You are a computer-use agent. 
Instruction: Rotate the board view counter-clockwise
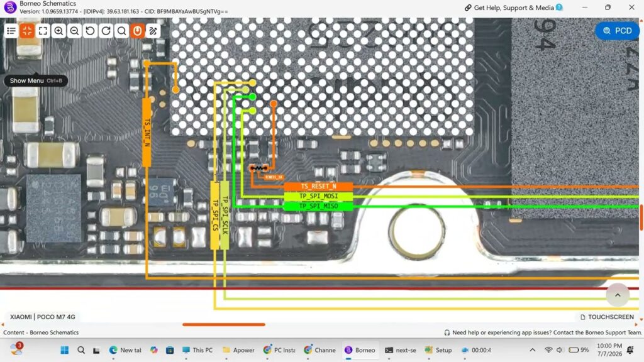tap(91, 31)
